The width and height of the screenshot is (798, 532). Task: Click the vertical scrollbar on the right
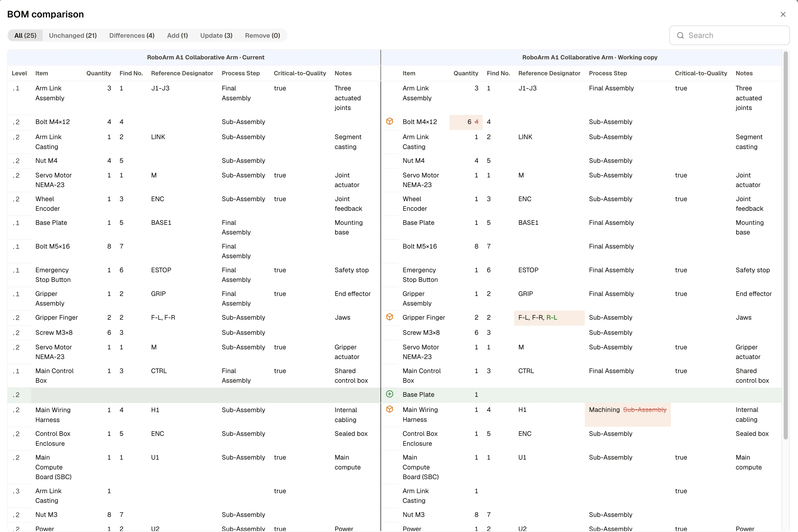tap(785, 245)
